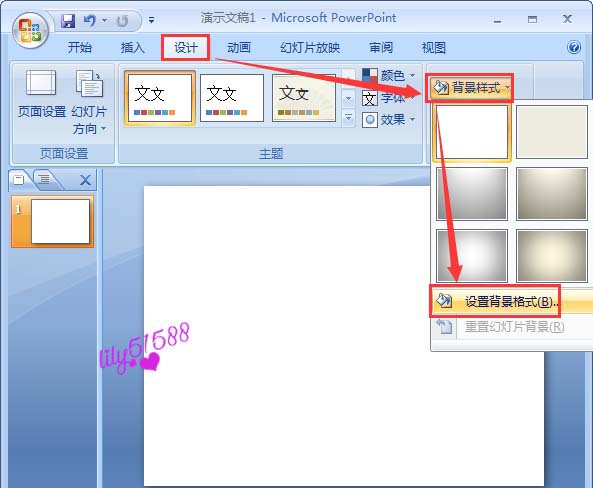Click 设置背景格式(B)... menu item
The width and height of the screenshot is (593, 488).
[x=512, y=302]
